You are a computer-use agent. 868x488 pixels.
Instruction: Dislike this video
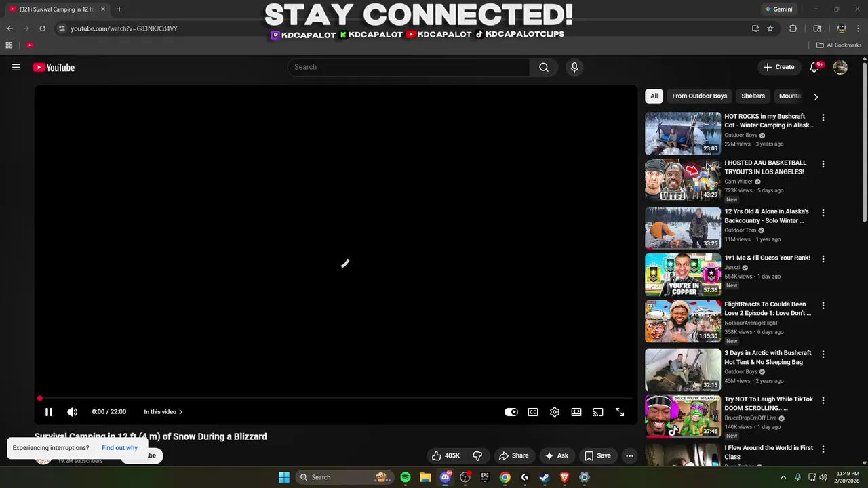point(477,455)
